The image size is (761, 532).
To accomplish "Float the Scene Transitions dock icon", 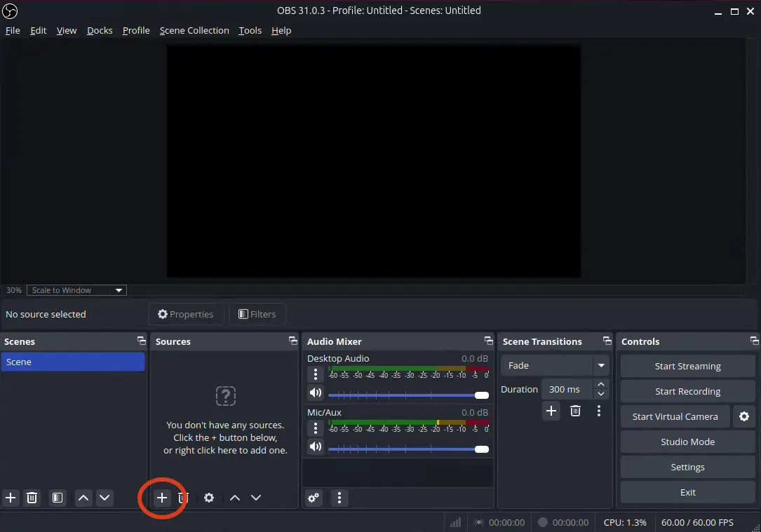I will click(607, 341).
